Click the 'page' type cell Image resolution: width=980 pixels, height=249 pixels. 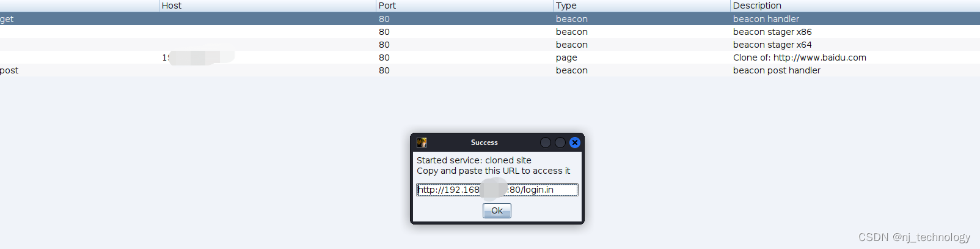[x=566, y=58]
